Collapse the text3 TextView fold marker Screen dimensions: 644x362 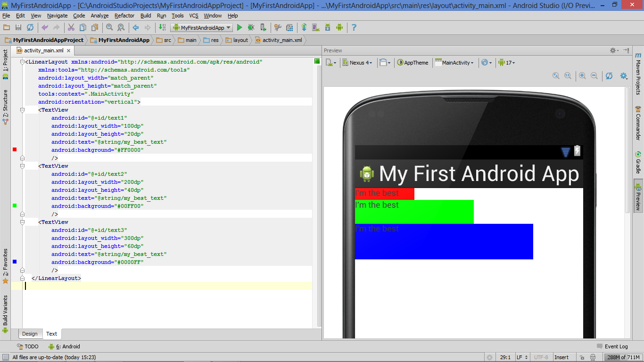22,222
